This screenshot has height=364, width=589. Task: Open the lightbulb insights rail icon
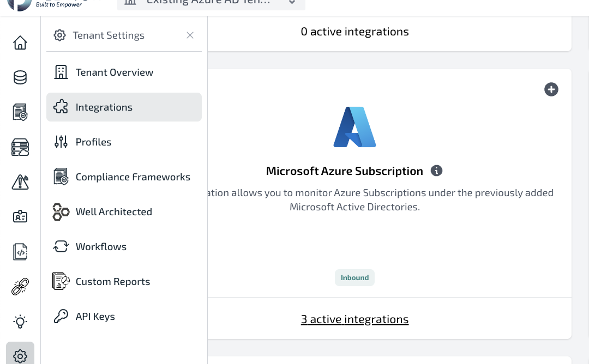click(20, 321)
